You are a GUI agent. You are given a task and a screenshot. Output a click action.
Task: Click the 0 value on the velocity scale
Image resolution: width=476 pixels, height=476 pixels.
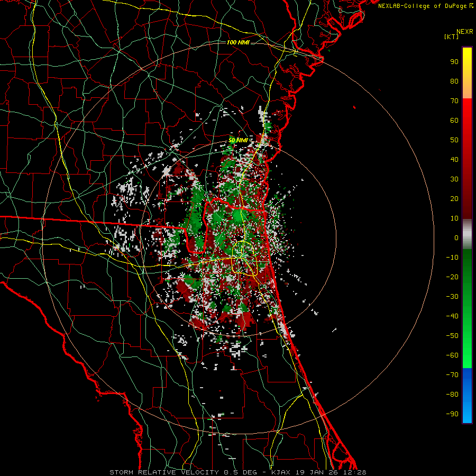pos(456,237)
